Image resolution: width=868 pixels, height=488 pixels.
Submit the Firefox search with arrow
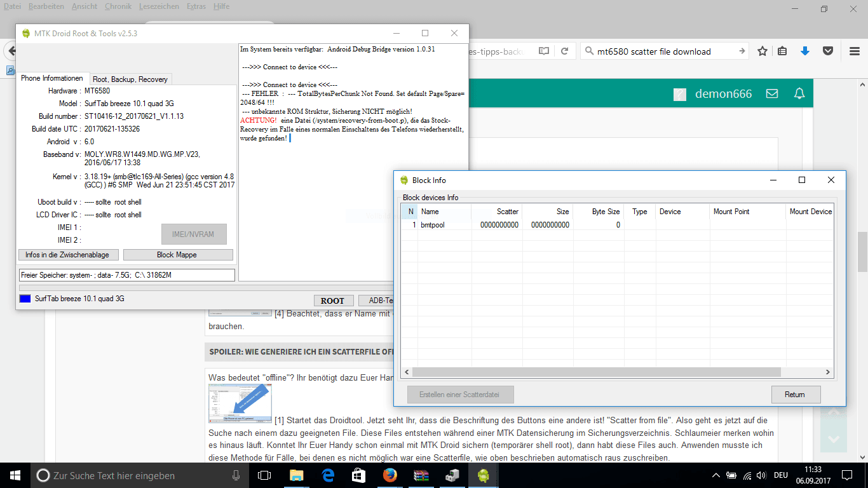pyautogui.click(x=742, y=51)
